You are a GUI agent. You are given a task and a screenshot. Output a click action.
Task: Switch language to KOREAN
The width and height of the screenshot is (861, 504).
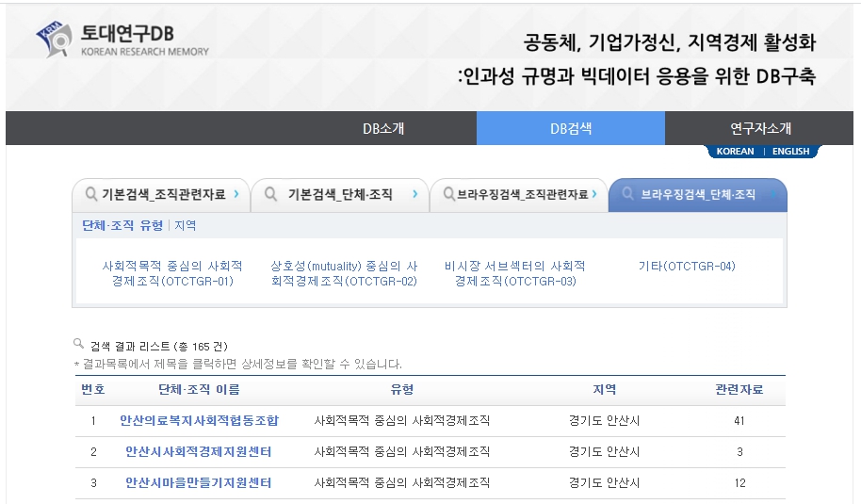click(735, 152)
